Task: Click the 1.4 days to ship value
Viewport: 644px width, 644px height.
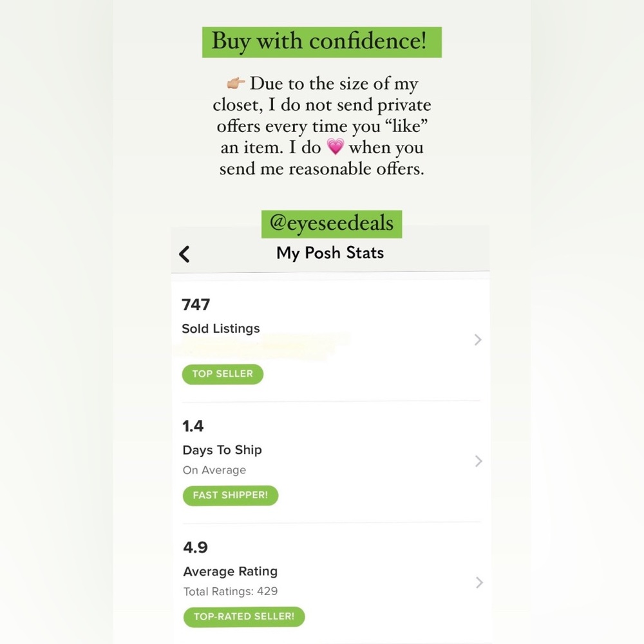Action: click(x=193, y=426)
